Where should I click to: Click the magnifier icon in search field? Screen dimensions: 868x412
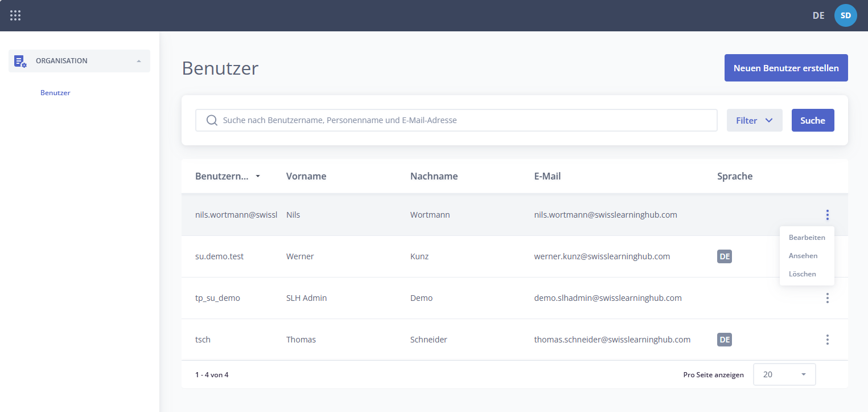[212, 120]
